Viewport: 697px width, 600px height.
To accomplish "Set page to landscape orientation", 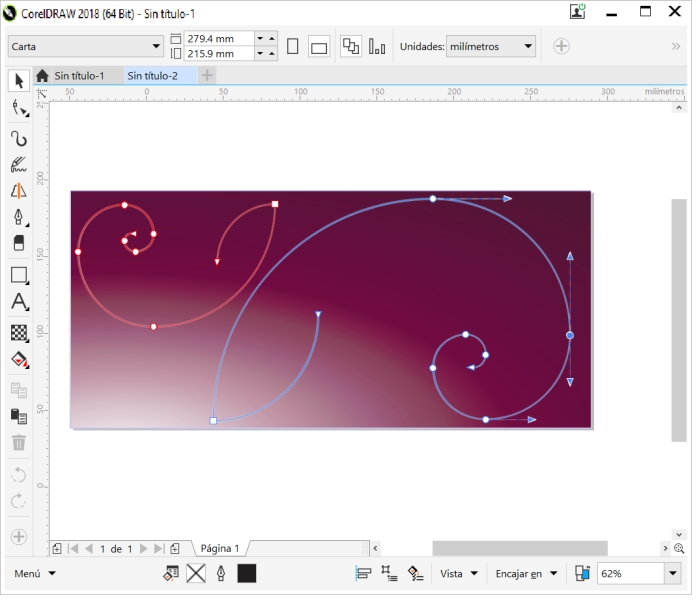I will pyautogui.click(x=319, y=46).
